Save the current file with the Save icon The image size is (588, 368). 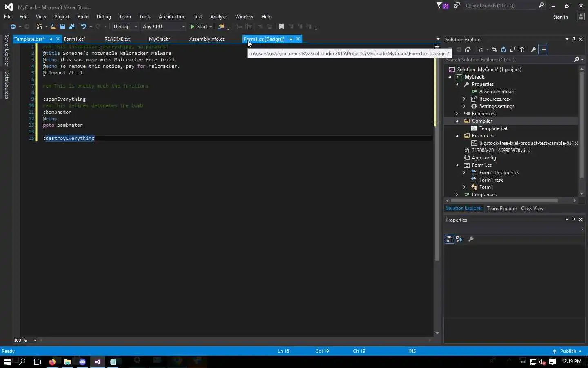pos(62,27)
